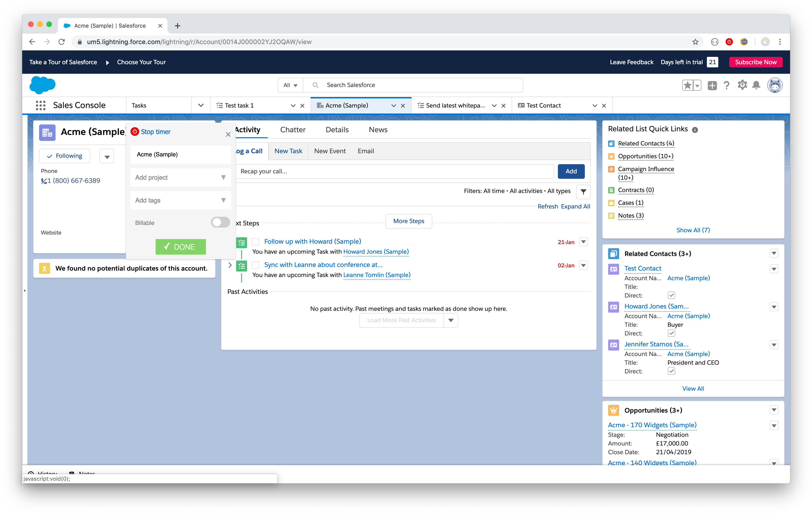Click the info icon next to Related List Quick Links
The width and height of the screenshot is (812, 514).
(695, 130)
